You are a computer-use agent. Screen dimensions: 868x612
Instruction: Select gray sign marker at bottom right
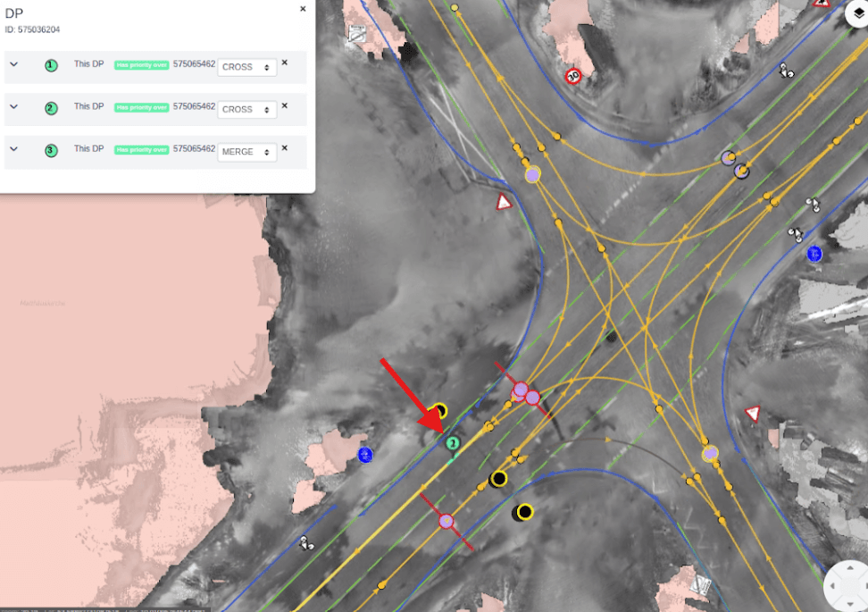[702, 584]
